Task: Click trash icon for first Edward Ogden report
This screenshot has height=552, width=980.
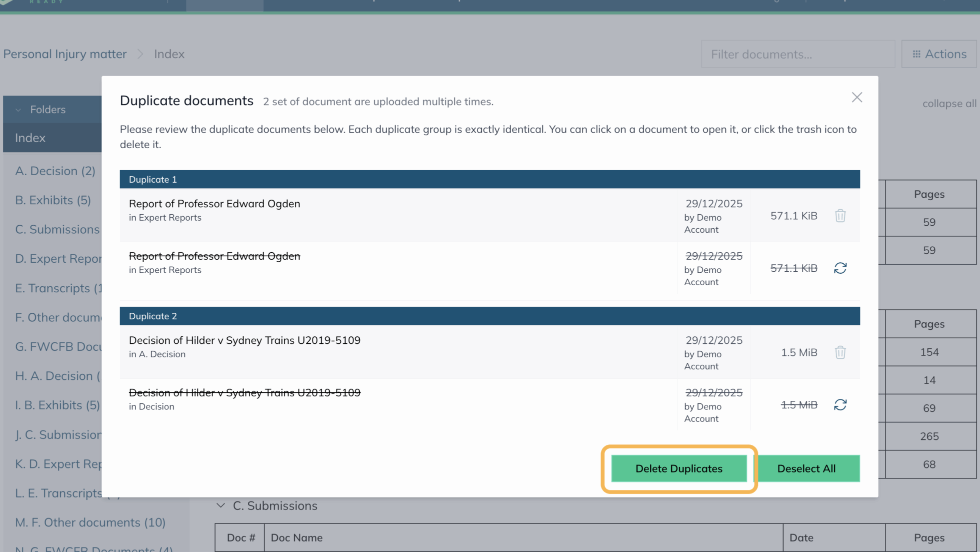Action: pos(840,216)
